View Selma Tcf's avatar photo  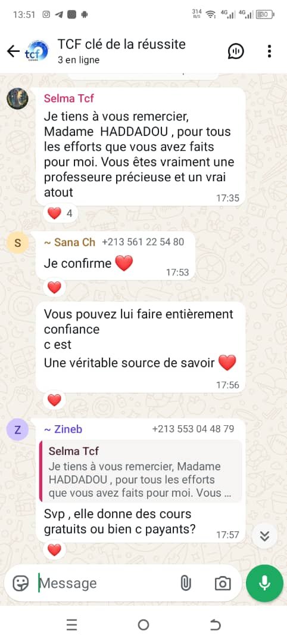[18, 98]
